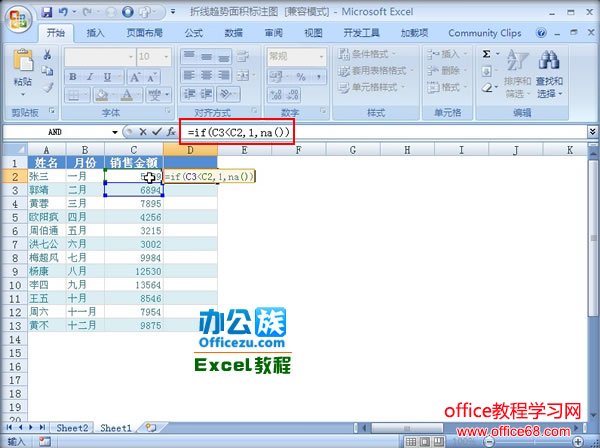
Task: Set middle vertical alignment
Action: click(207, 56)
